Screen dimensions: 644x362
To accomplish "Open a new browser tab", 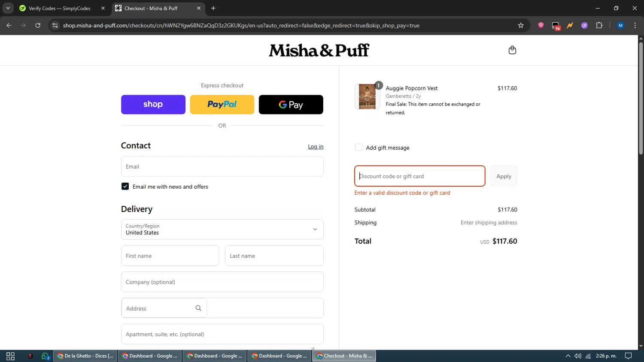I will coord(213,8).
